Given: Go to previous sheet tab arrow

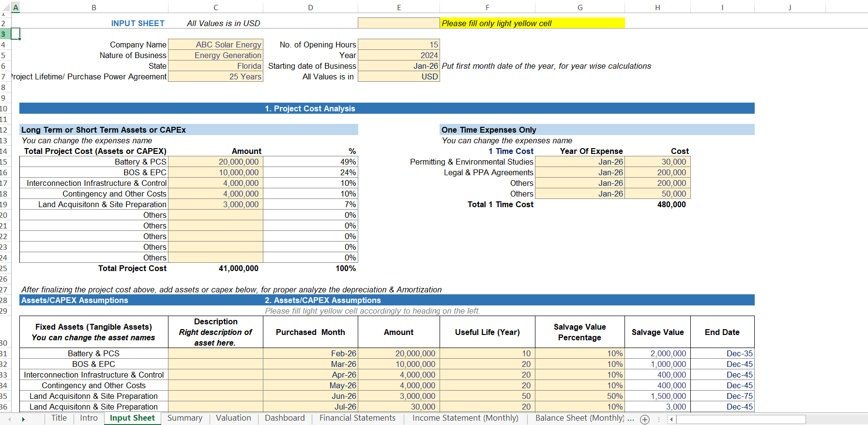Looking at the screenshot, I should coord(10,419).
